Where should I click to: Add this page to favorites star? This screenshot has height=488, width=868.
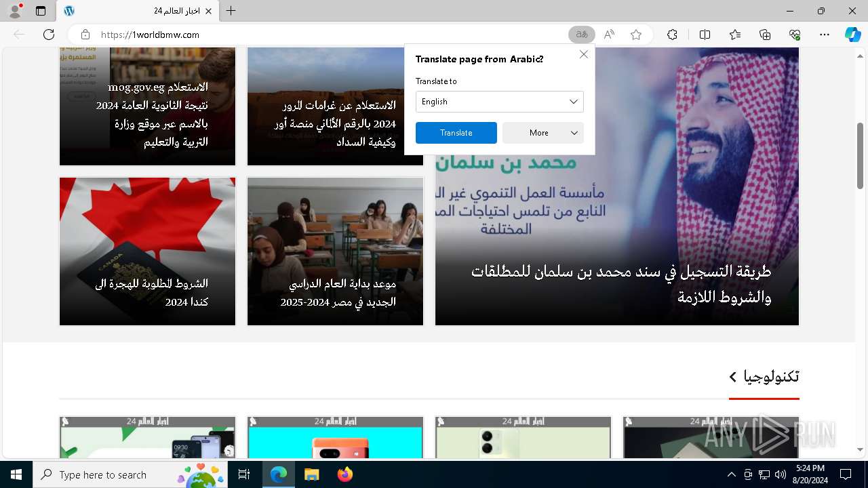point(636,35)
